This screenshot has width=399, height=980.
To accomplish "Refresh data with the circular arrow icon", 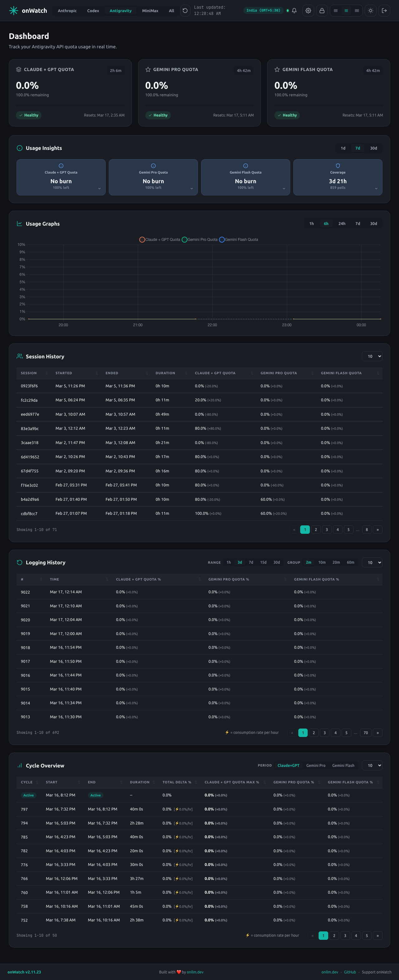I will 185,11.
